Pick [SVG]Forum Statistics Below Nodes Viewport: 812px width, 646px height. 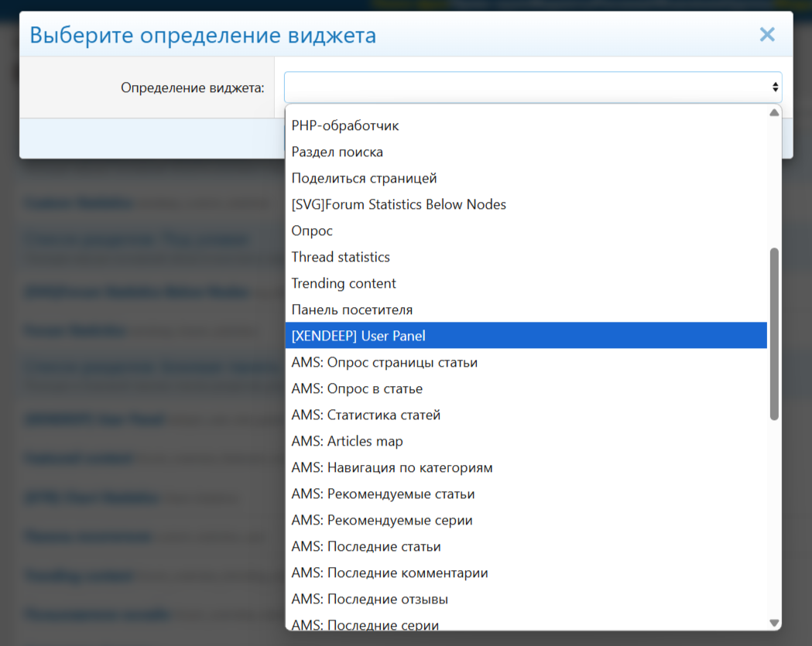[x=399, y=204]
